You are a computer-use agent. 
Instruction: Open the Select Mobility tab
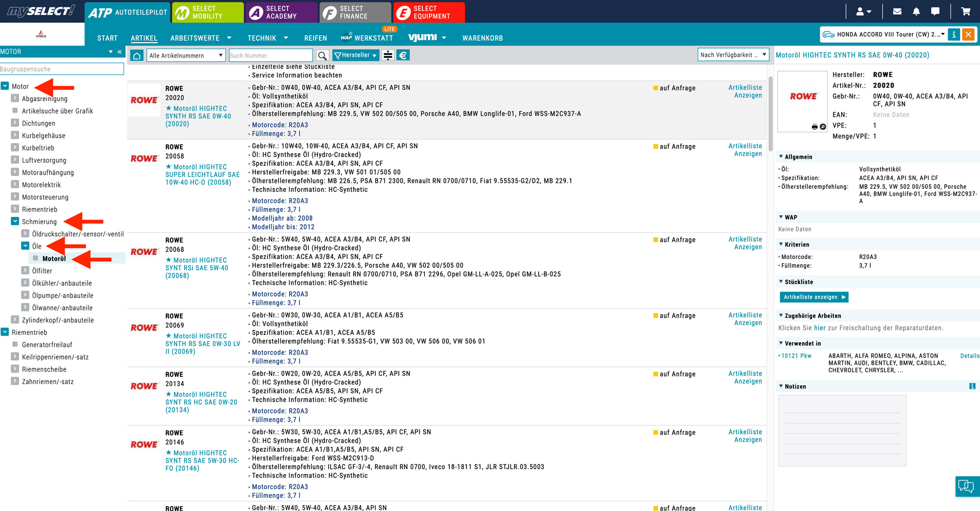pyautogui.click(x=208, y=12)
